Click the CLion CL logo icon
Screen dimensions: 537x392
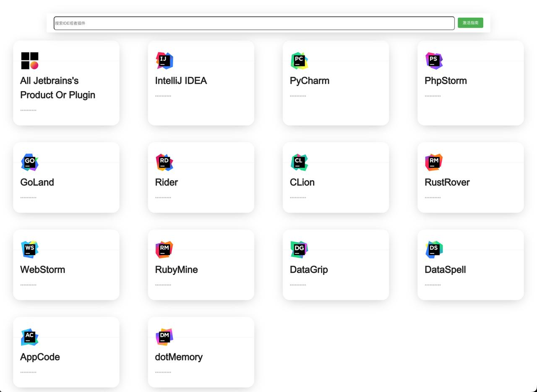click(299, 162)
